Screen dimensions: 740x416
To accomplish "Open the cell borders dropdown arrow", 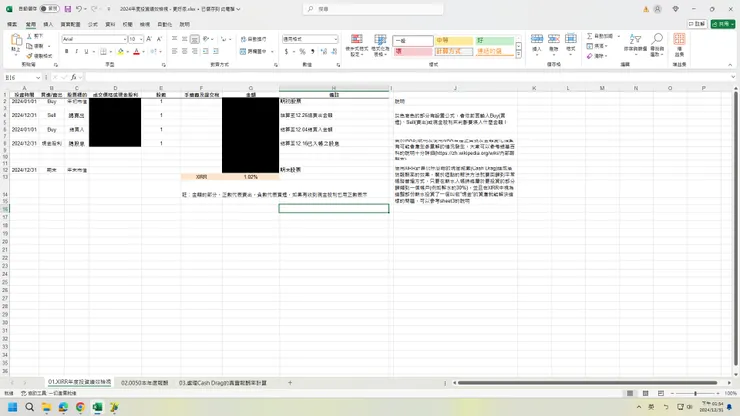I will 110,51.
